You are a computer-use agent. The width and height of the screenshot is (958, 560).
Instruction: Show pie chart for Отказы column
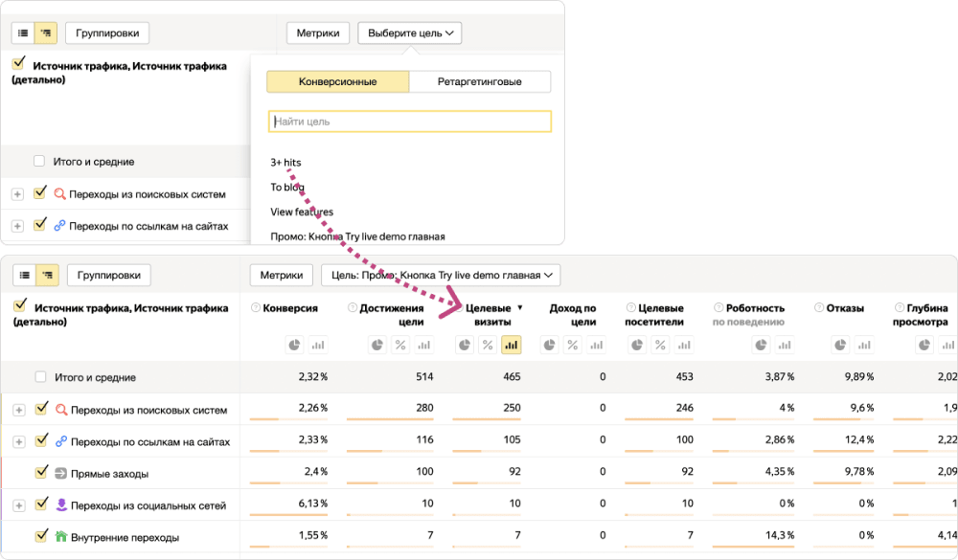[x=840, y=345]
